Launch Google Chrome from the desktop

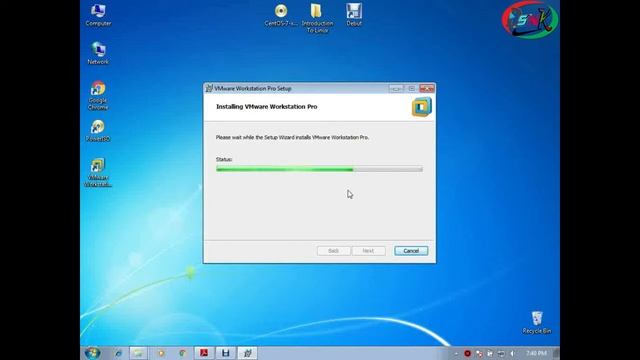[x=98, y=96]
